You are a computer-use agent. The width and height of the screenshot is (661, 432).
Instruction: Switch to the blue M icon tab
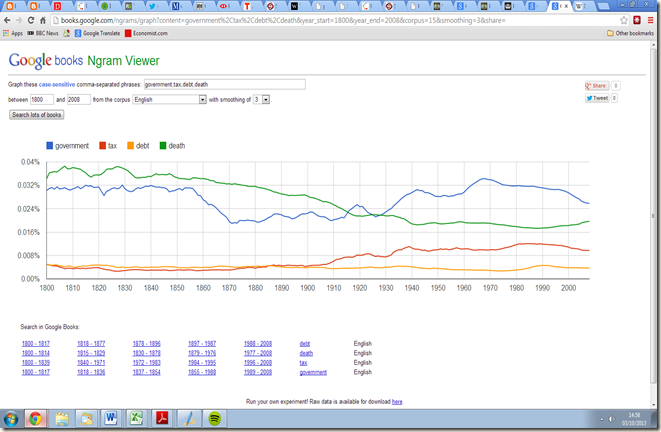point(176,6)
